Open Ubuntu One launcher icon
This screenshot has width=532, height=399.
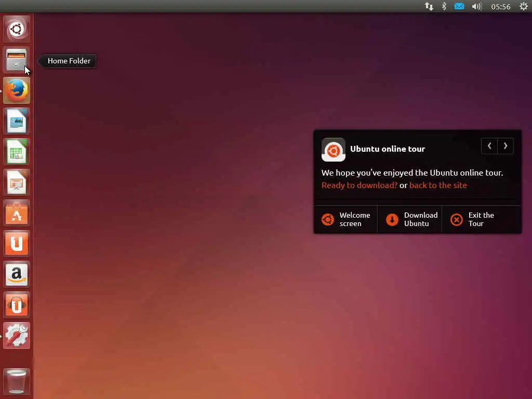(x=16, y=244)
